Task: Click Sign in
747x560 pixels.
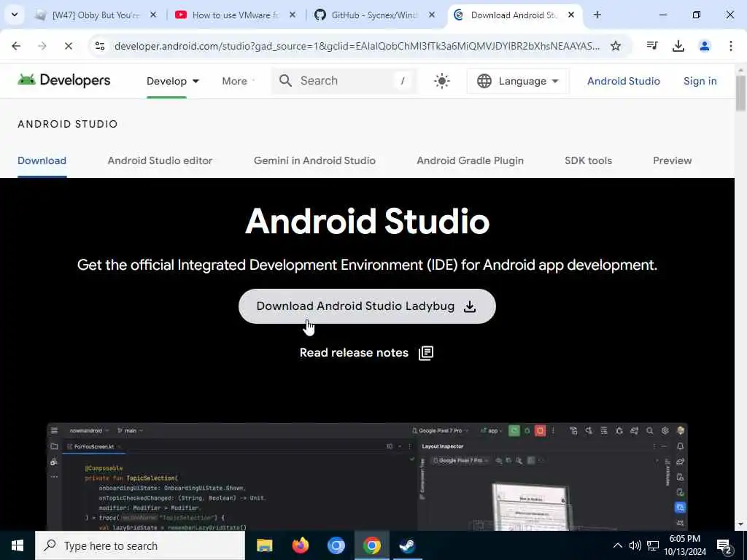Action: pos(700,81)
